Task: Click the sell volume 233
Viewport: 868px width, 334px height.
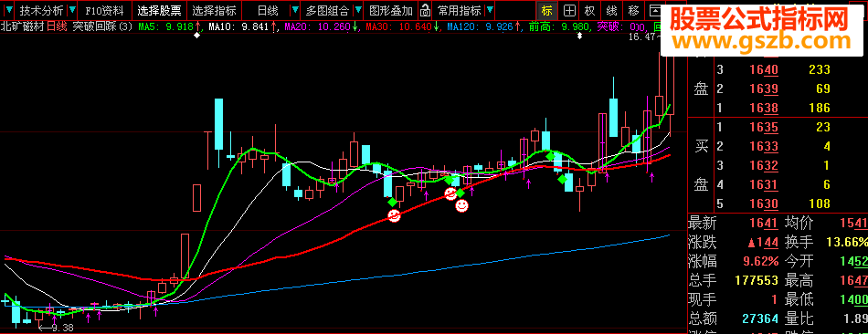Action: [x=820, y=69]
